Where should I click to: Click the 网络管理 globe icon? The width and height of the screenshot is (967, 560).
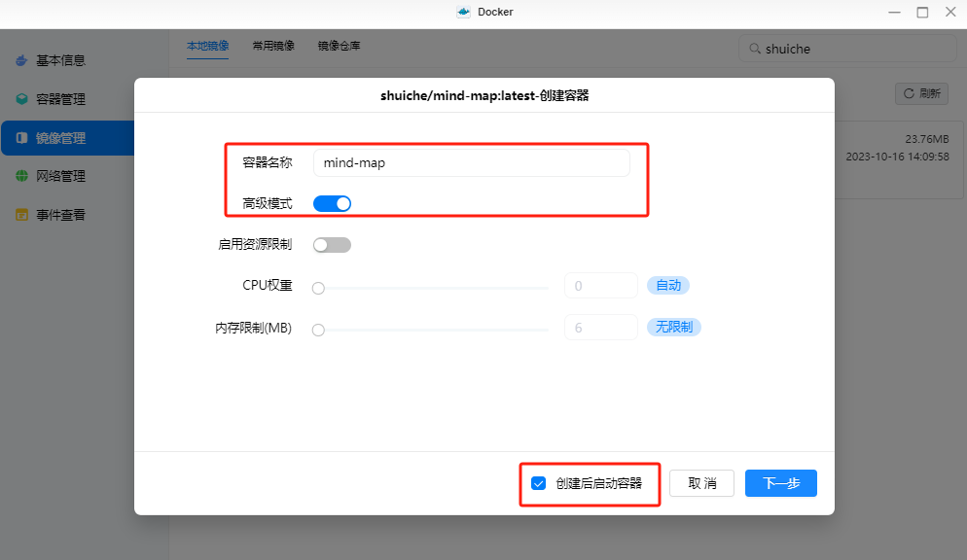click(20, 176)
